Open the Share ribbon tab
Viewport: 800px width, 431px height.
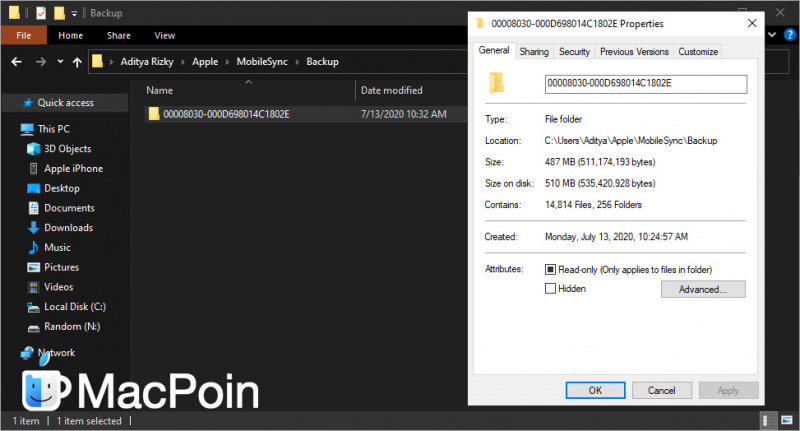coord(118,35)
